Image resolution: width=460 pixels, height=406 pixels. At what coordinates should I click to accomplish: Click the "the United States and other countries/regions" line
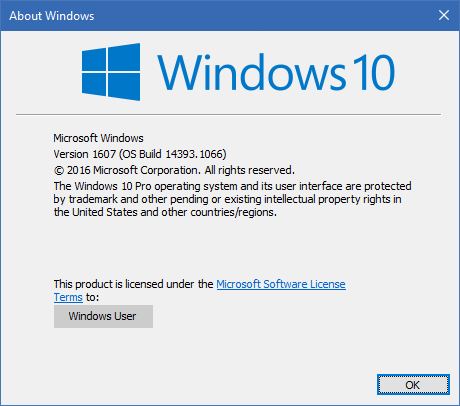pos(165,212)
